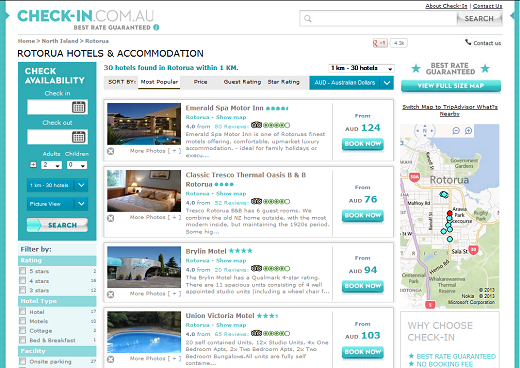Open sidebar 1 km - 30 hotels dropdown
Screen dimensions: 520x368
(57, 185)
